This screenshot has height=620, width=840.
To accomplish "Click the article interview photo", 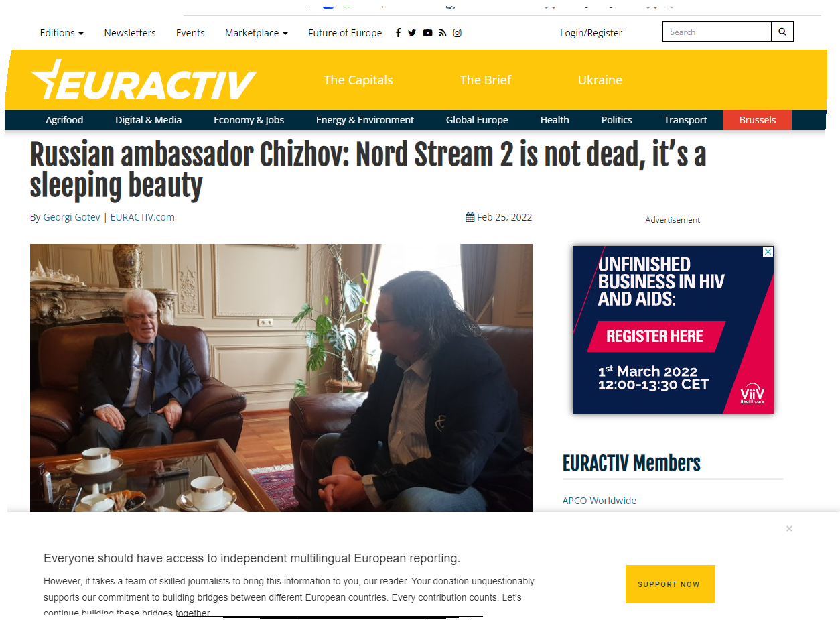I will [x=281, y=378].
